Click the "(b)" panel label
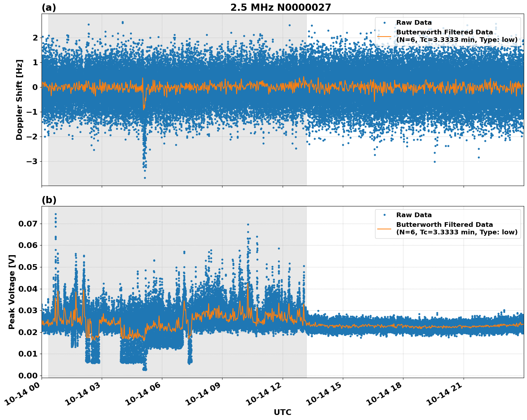The height and width of the screenshot is (420, 527). click(49, 200)
